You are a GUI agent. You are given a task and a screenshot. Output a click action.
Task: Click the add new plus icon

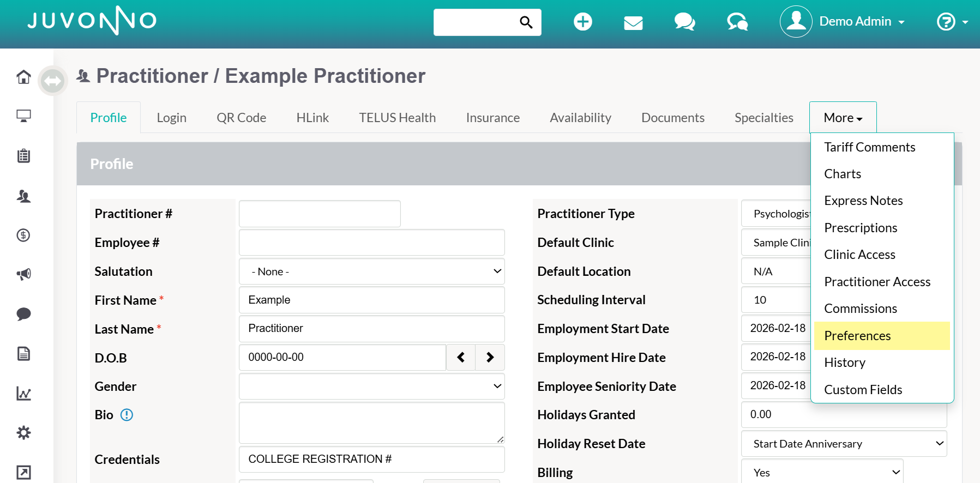583,22
